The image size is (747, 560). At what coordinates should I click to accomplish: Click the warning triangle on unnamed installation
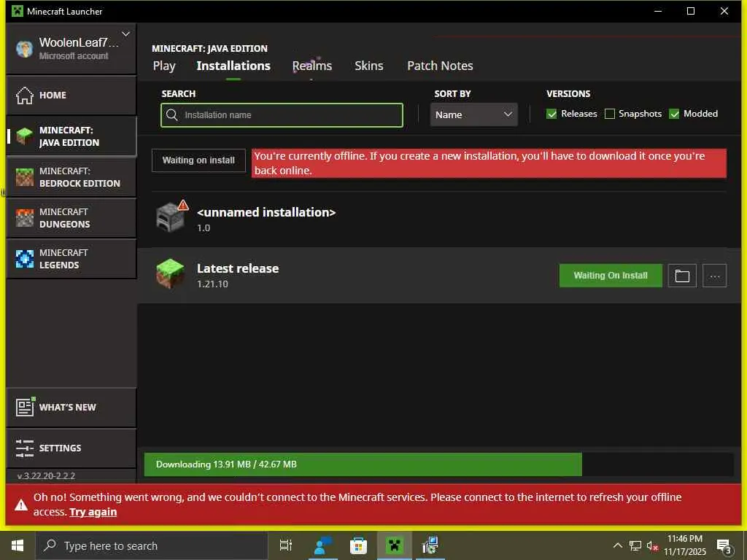183,205
